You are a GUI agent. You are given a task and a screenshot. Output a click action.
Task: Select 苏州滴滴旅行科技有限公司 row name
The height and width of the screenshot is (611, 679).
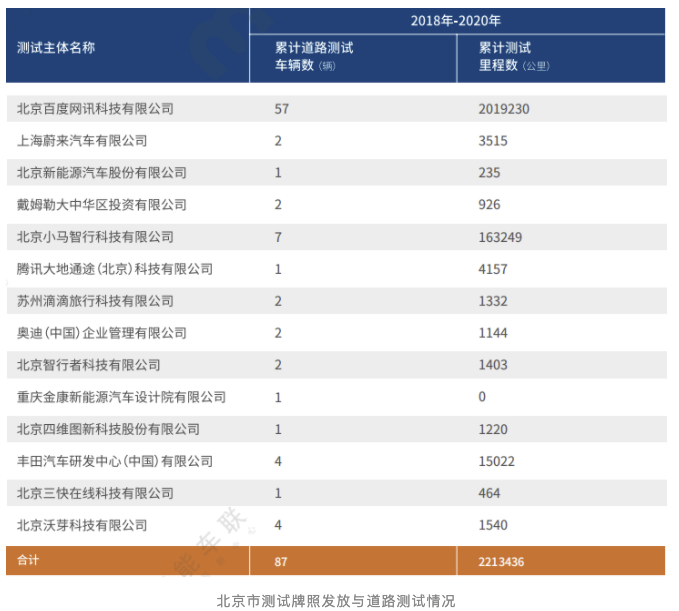point(95,301)
